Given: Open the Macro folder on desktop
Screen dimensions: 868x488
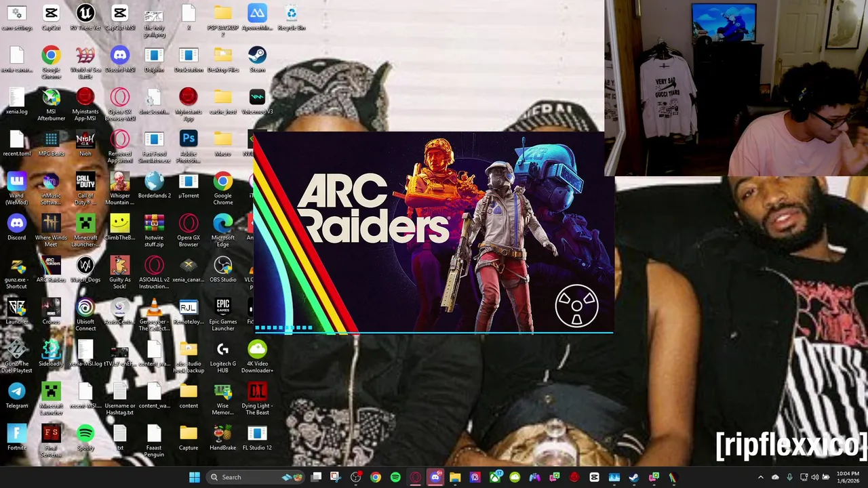Looking at the screenshot, I should pos(223,144).
